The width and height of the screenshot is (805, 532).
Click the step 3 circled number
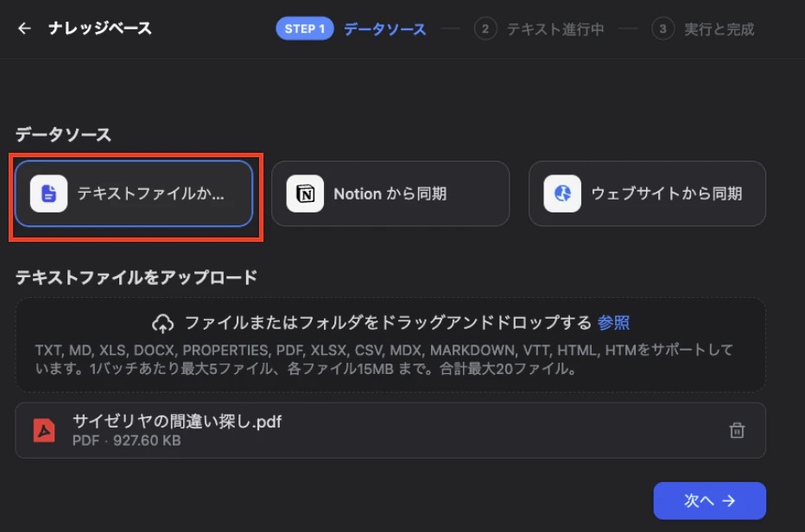coord(662,28)
